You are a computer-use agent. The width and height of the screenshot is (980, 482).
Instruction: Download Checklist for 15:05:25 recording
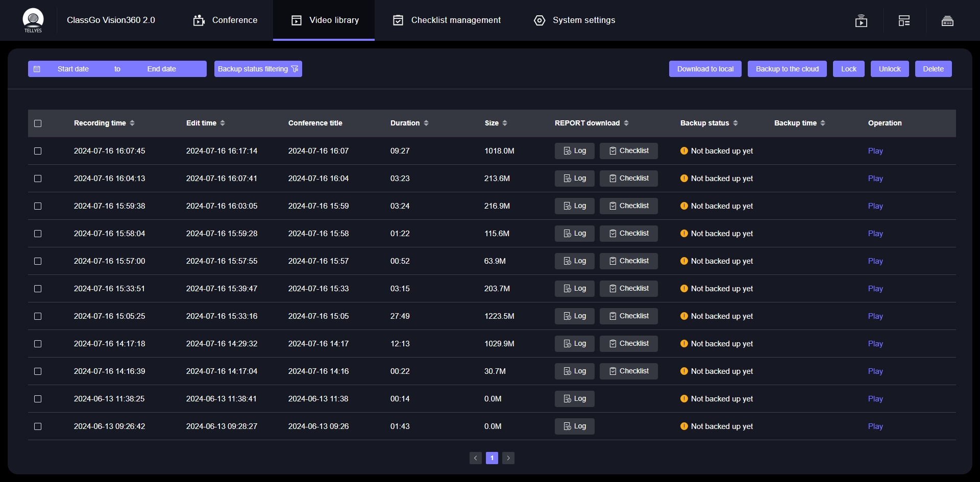pos(628,316)
